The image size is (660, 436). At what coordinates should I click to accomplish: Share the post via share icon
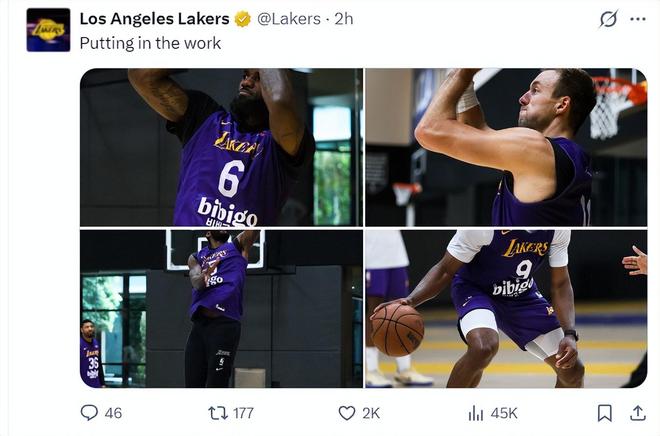tap(637, 412)
